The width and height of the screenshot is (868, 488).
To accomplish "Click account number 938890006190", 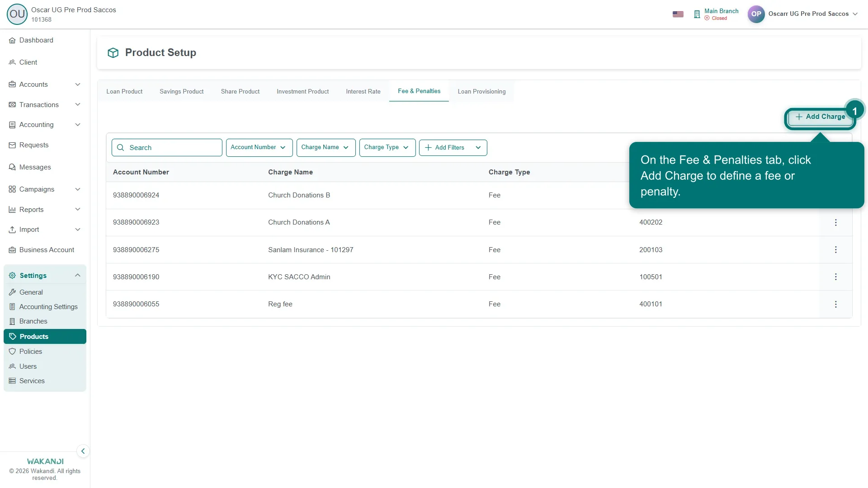I will (136, 277).
